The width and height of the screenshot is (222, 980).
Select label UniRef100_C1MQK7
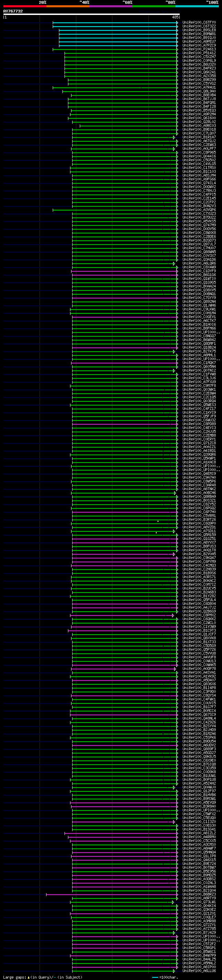click(199, 363)
